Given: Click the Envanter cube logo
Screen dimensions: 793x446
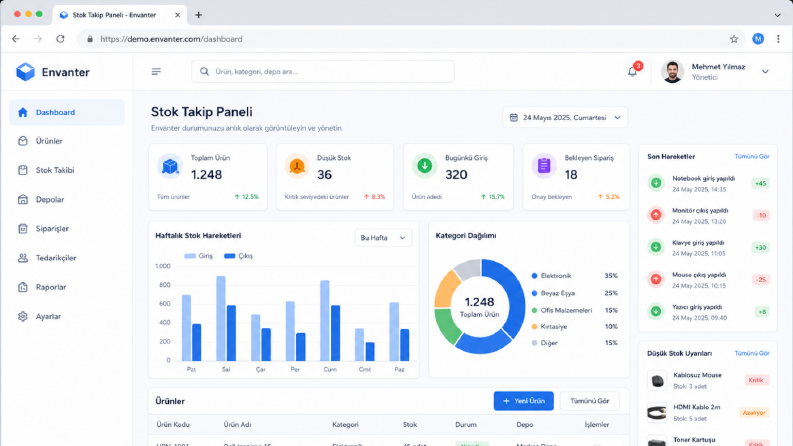Looking at the screenshot, I should click(25, 72).
